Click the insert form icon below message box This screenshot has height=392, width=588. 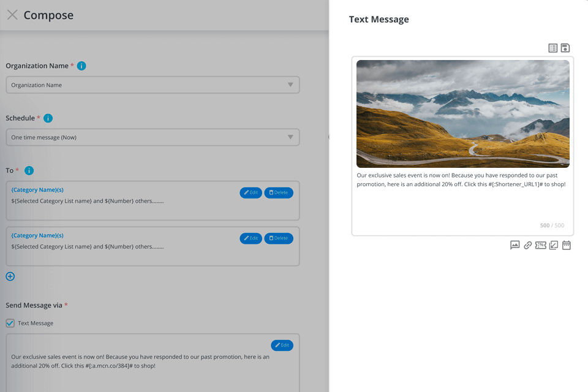click(554, 246)
